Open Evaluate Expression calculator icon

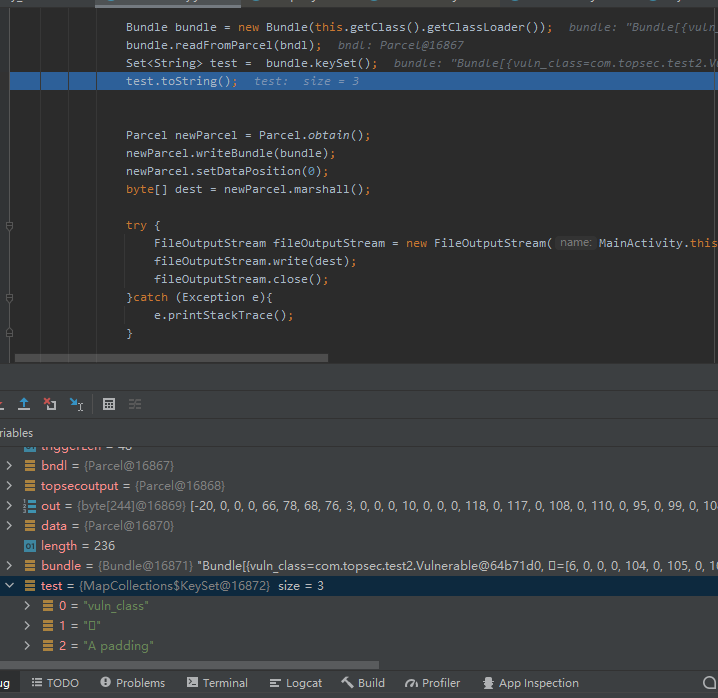tap(109, 404)
